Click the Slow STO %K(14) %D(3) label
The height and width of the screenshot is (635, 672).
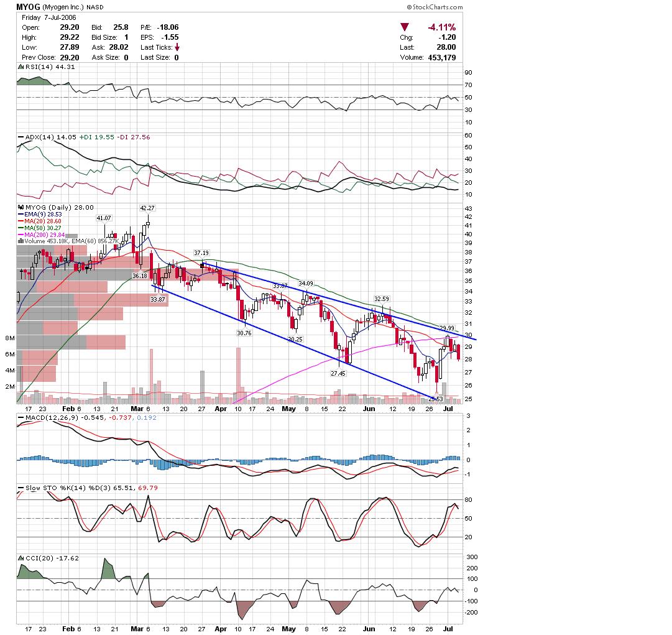pyautogui.click(x=68, y=488)
